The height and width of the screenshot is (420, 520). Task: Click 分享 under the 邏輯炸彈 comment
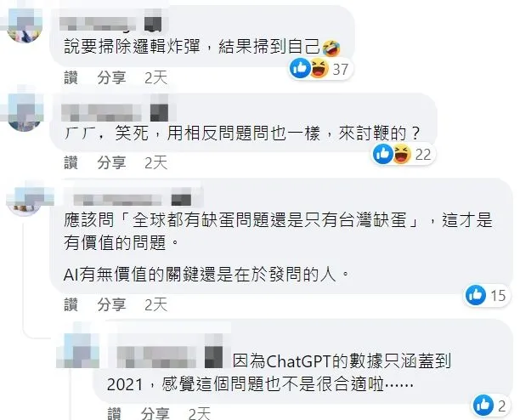point(112,77)
